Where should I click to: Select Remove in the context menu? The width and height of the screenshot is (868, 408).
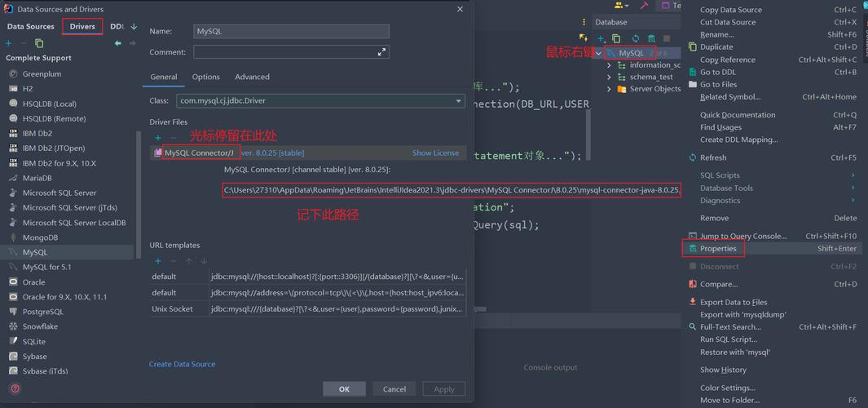coord(772,218)
